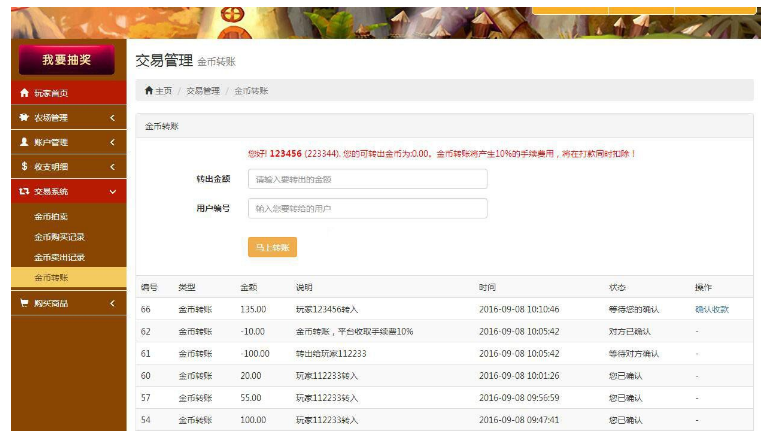
Task: Expand the 农场管理 chevron
Action: coord(113,118)
